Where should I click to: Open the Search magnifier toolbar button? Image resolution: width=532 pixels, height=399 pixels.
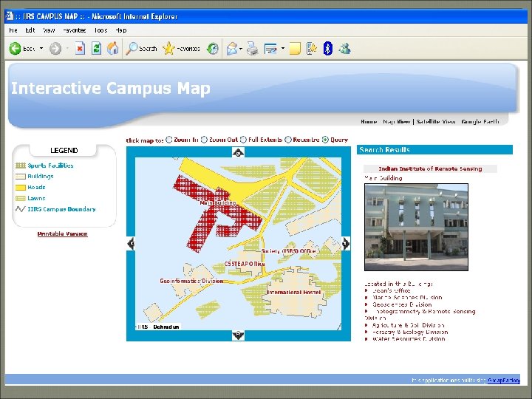pyautogui.click(x=141, y=49)
